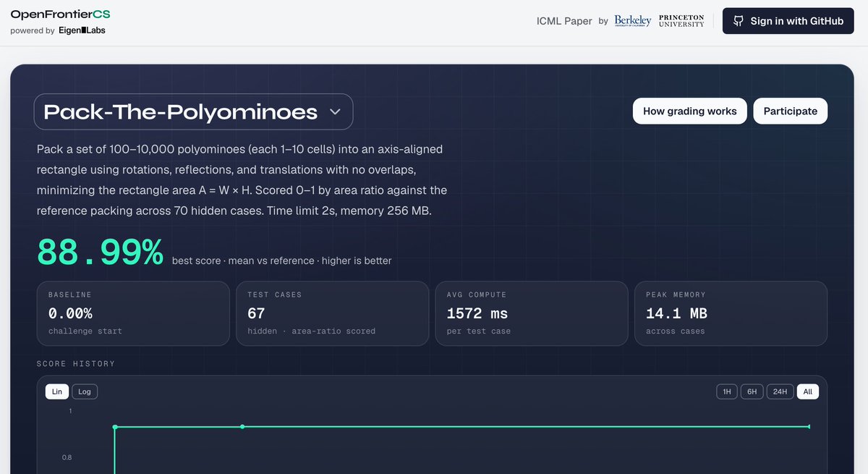
Task: Click the 'challenge start' label
Action: coord(85,331)
